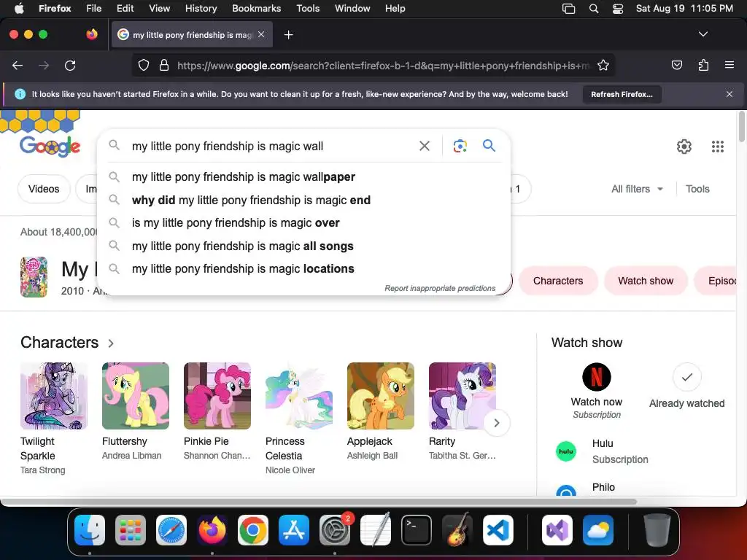Show more characters with the carousel arrow
This screenshot has width=747, height=560.
pos(496,423)
